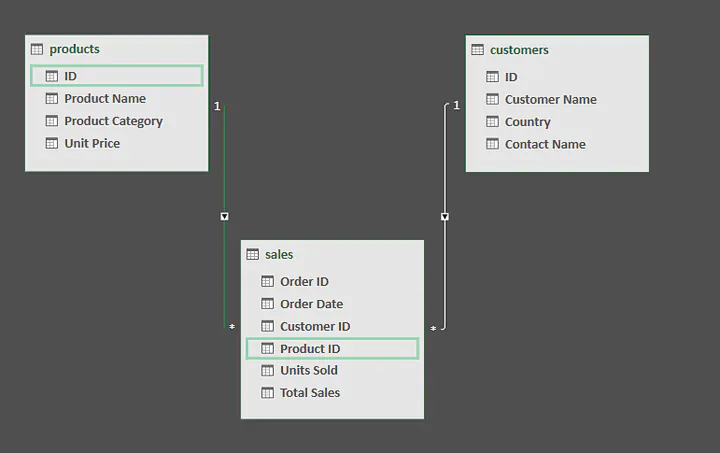The height and width of the screenshot is (453, 720).
Task: Click the column icon beside Order ID
Action: 268,281
